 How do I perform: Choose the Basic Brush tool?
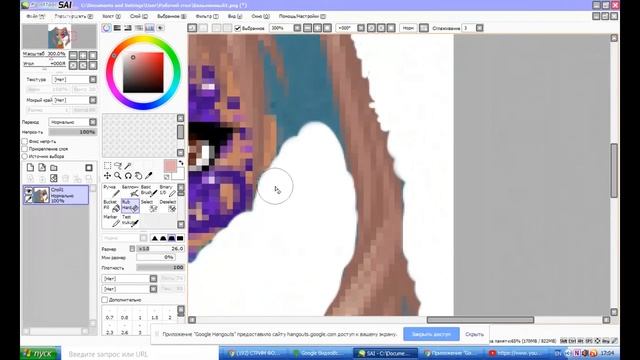click(x=149, y=191)
